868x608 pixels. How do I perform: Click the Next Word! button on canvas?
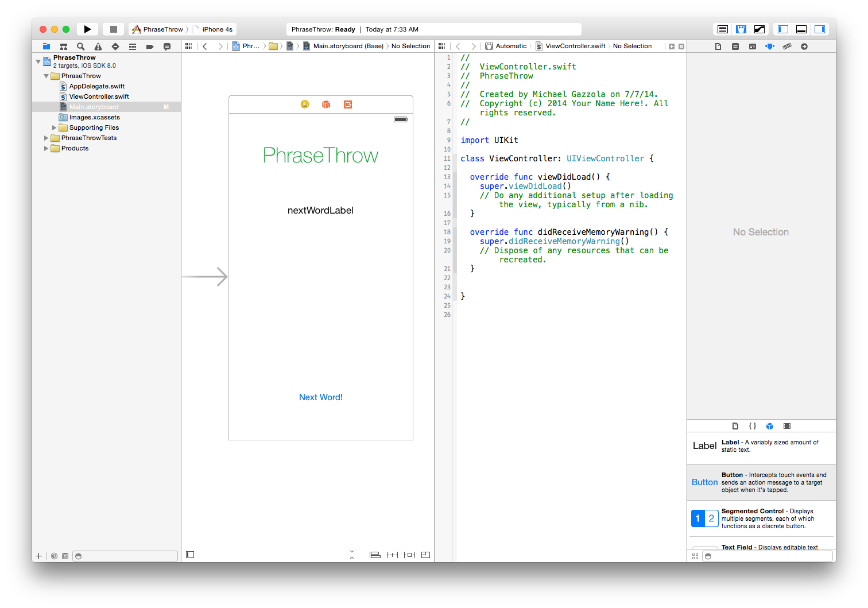click(x=321, y=397)
